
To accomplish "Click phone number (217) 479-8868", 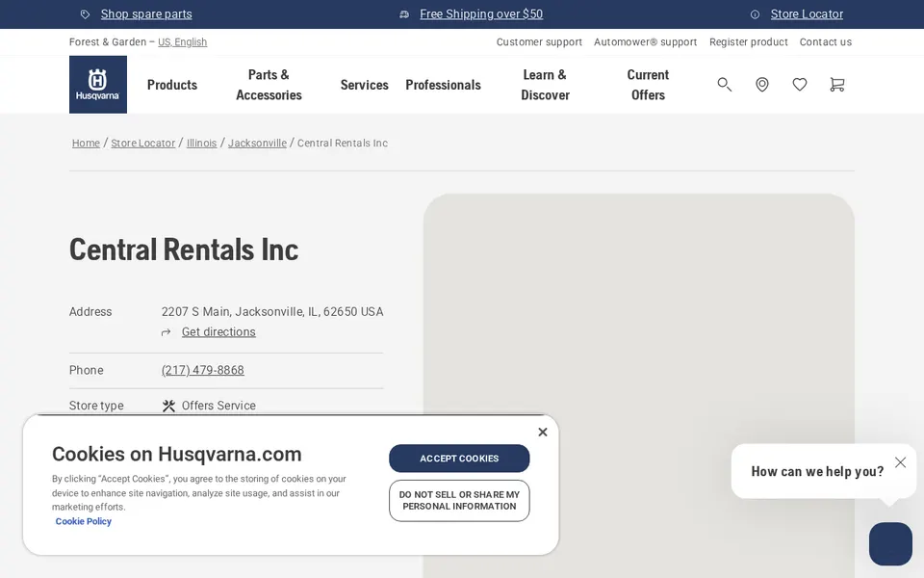I will [203, 370].
